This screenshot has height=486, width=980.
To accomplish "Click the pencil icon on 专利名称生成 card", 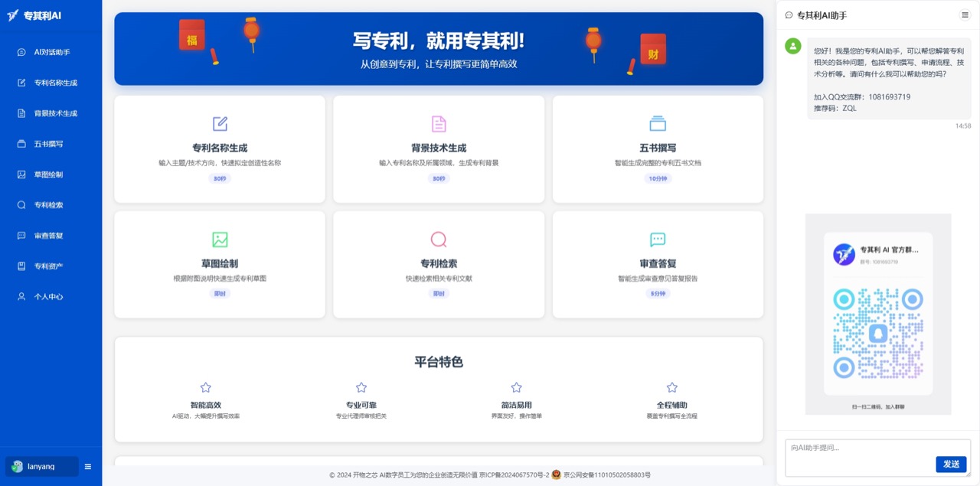I will click(x=220, y=124).
